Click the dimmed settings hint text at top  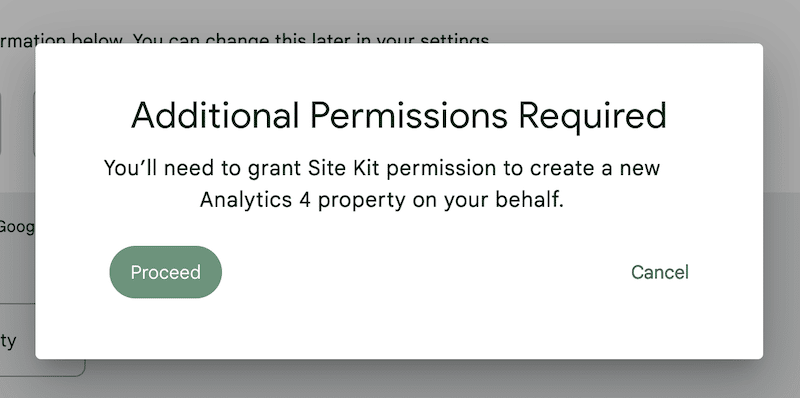tap(244, 39)
